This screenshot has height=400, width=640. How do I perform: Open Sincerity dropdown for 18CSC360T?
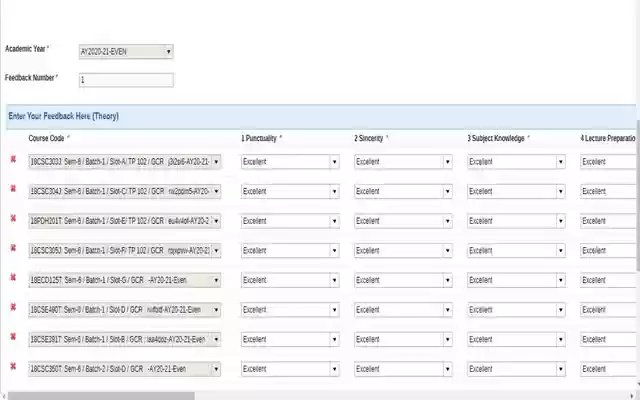click(x=403, y=369)
